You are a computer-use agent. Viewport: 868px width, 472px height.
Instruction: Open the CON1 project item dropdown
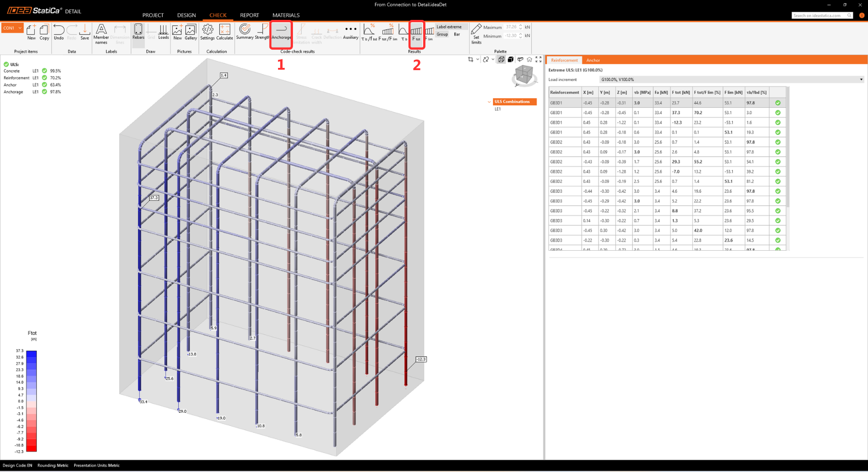click(x=12, y=28)
